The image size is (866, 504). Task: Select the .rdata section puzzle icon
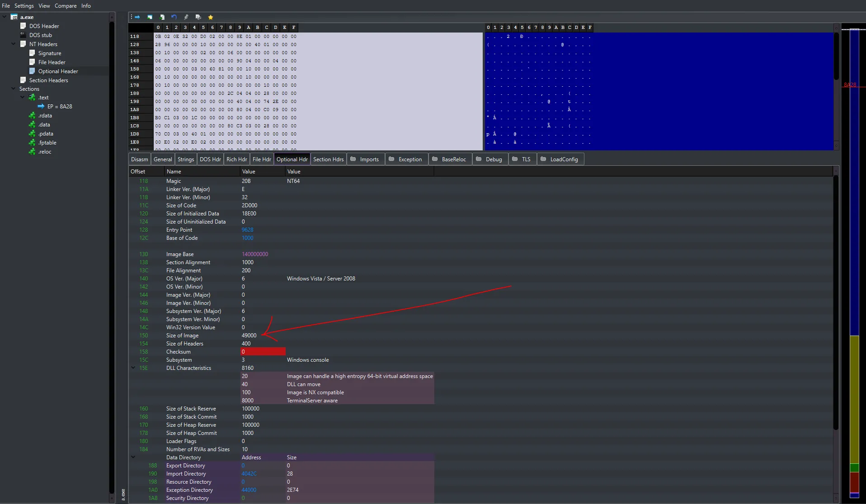click(32, 115)
